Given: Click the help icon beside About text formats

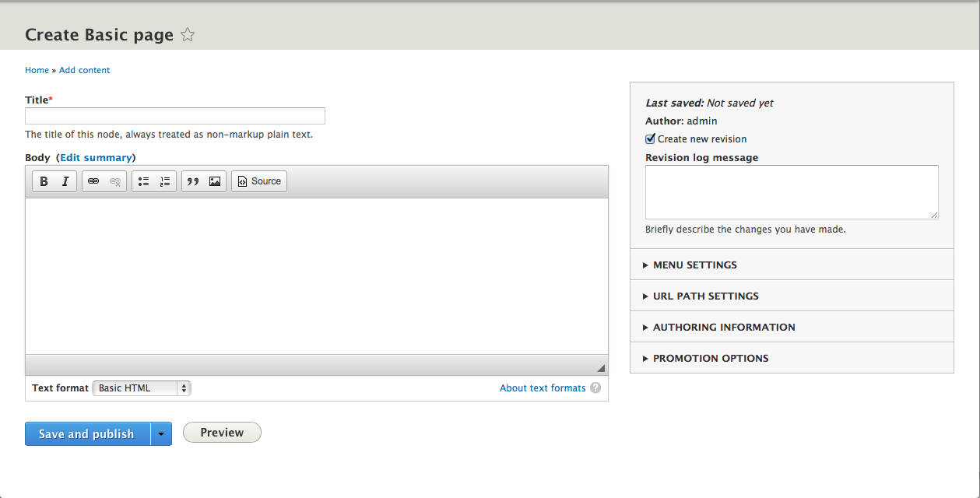Looking at the screenshot, I should point(595,388).
